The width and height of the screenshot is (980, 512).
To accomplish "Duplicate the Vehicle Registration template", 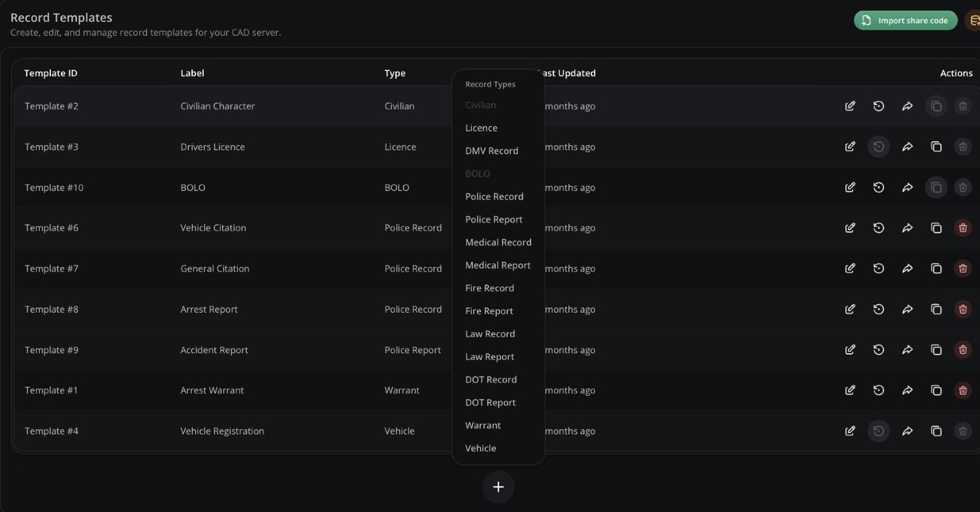I will 936,431.
